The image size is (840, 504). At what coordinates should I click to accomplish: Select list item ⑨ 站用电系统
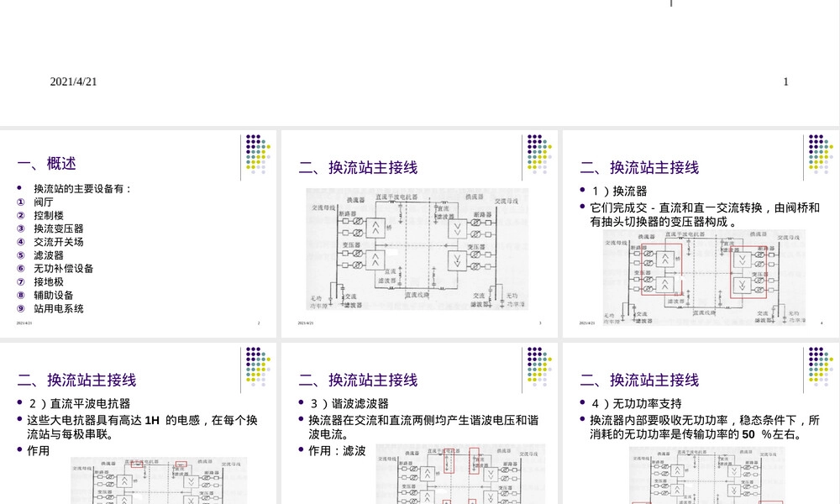[x=50, y=308]
